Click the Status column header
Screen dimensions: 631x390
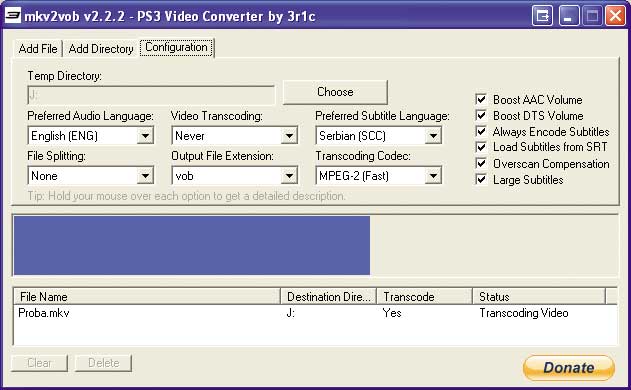(539, 297)
